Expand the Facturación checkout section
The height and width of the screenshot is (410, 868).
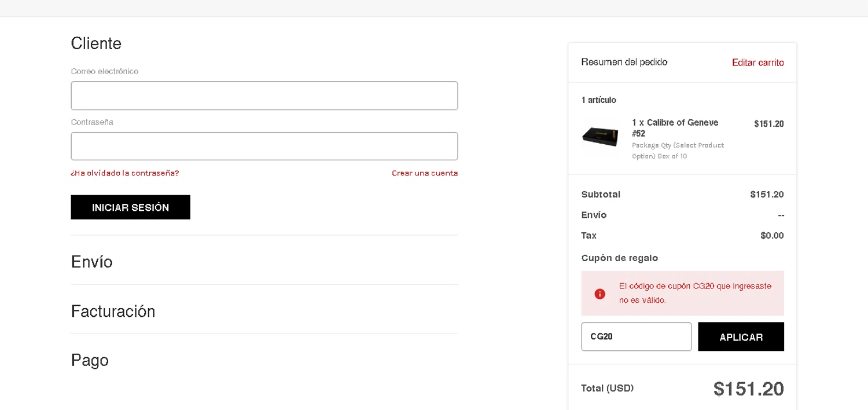113,312
